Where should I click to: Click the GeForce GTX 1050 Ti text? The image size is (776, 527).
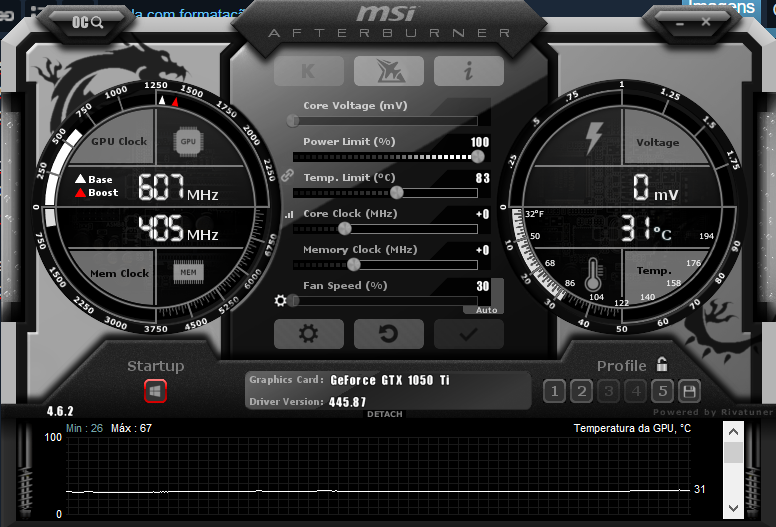(x=390, y=380)
